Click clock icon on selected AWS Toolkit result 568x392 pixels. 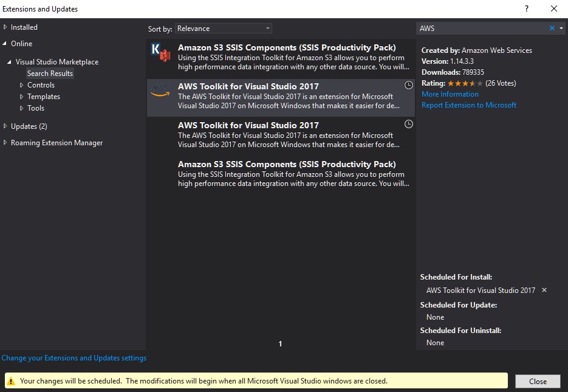(x=409, y=86)
